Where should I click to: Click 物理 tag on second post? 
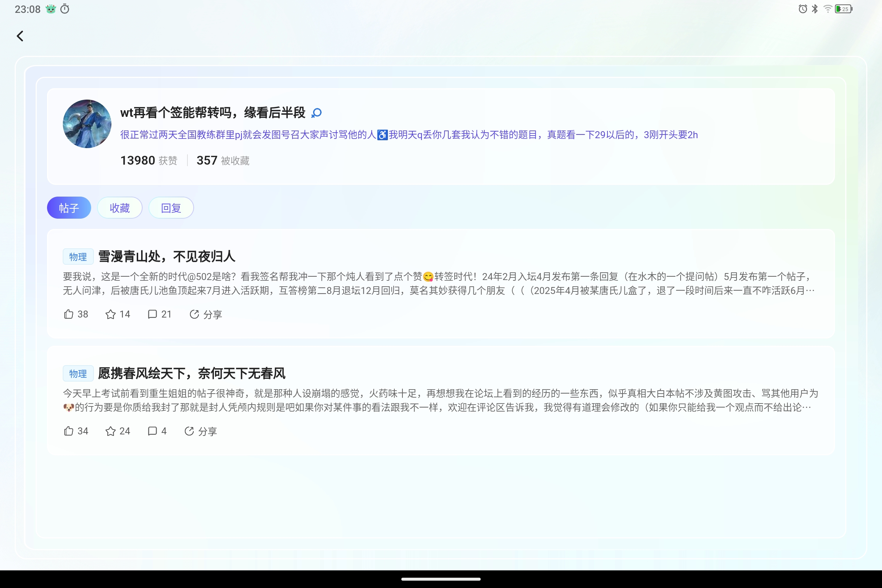coord(78,374)
